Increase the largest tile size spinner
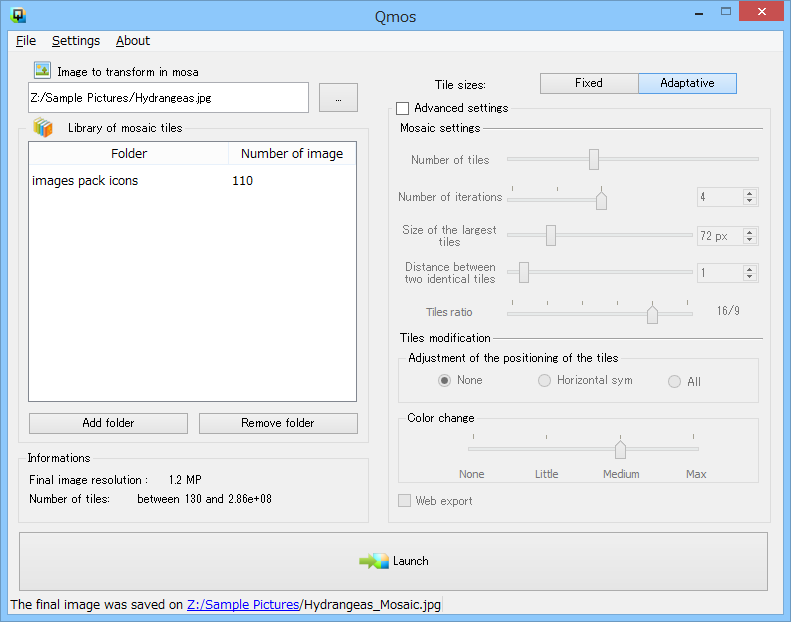This screenshot has height=622, width=791. tap(750, 232)
